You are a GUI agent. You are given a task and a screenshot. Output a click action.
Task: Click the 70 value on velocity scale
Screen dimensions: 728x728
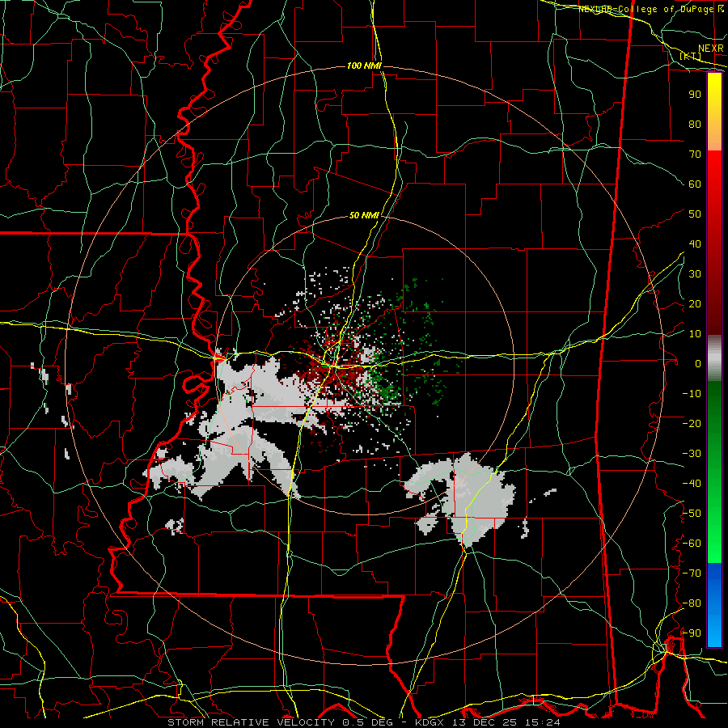pyautogui.click(x=695, y=154)
